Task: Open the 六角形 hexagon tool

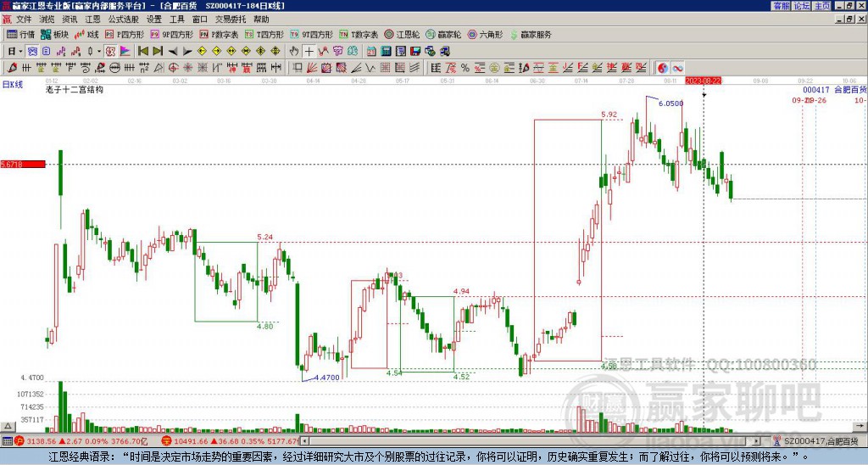Action: (486, 34)
